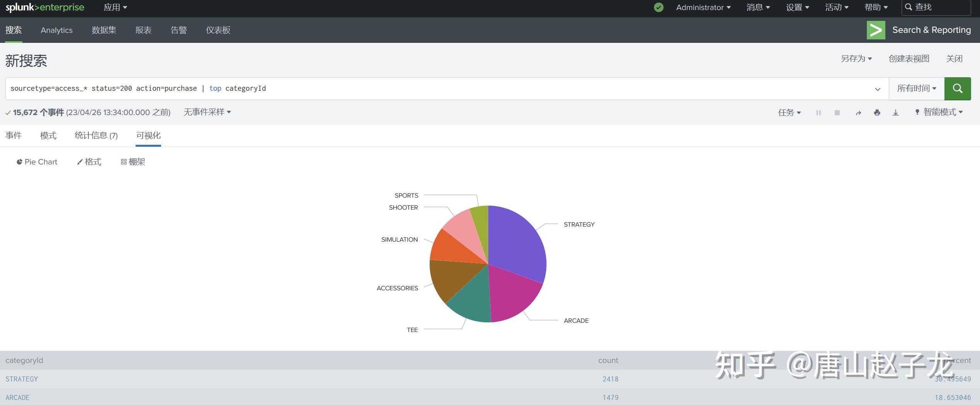
Task: Click the green Search & Reporting app icon
Action: (876, 30)
